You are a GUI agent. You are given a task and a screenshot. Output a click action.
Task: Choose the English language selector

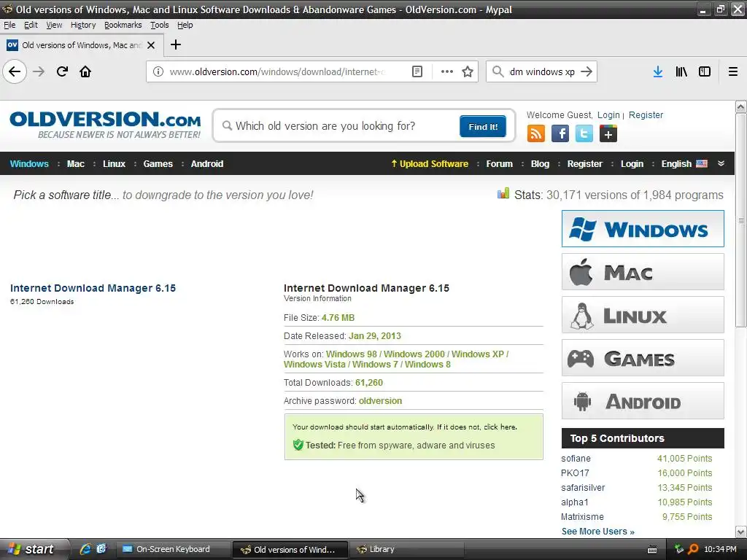684,164
